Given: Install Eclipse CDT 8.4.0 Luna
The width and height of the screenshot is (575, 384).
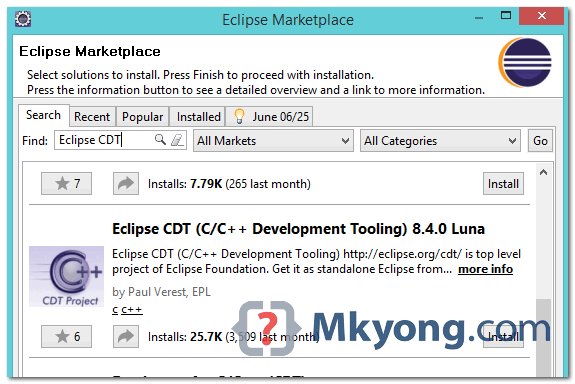Looking at the screenshot, I should tap(503, 336).
